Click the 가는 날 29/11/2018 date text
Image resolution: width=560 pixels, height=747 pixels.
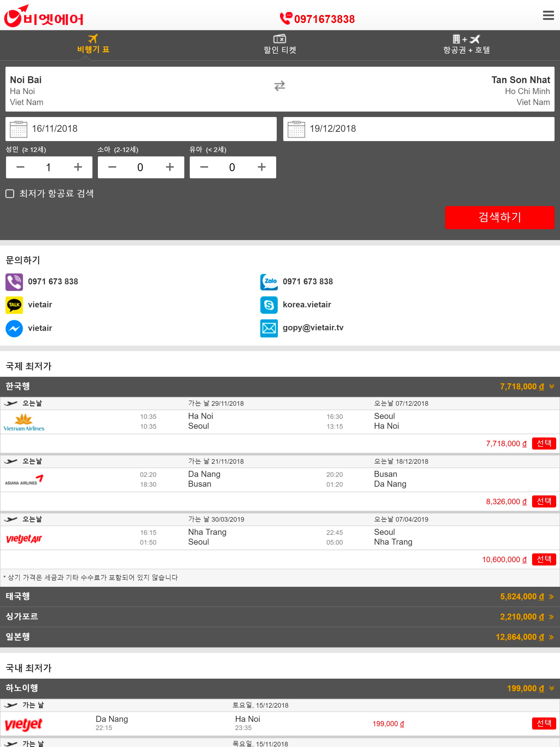(x=216, y=404)
